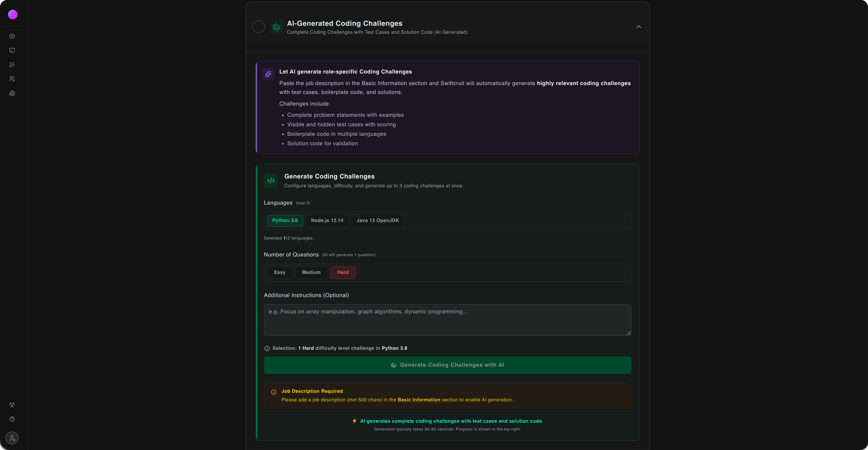Screen dimensions: 868x450
Task: Choose the Easy difficulty option
Action: [279, 272]
